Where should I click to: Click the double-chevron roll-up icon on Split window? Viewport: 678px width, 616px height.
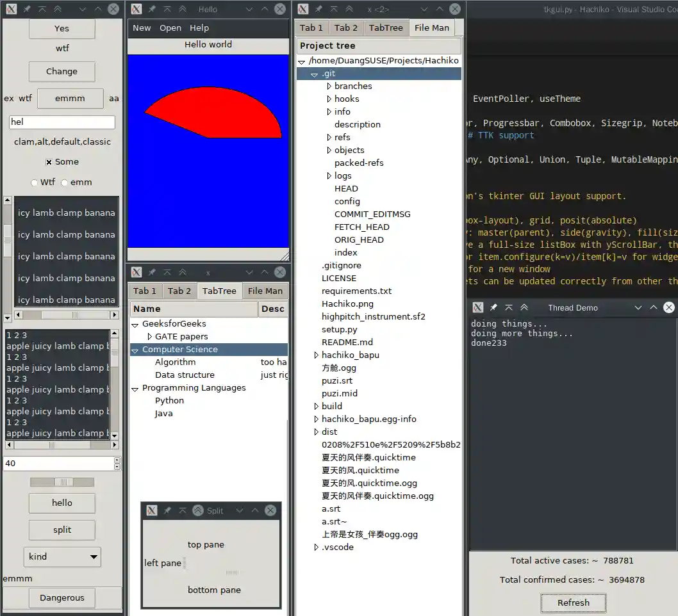(197, 510)
